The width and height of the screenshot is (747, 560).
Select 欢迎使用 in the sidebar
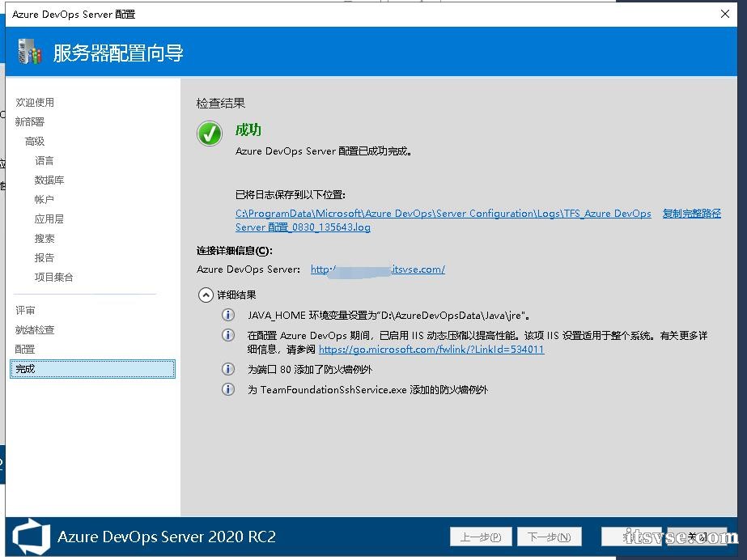(35, 103)
